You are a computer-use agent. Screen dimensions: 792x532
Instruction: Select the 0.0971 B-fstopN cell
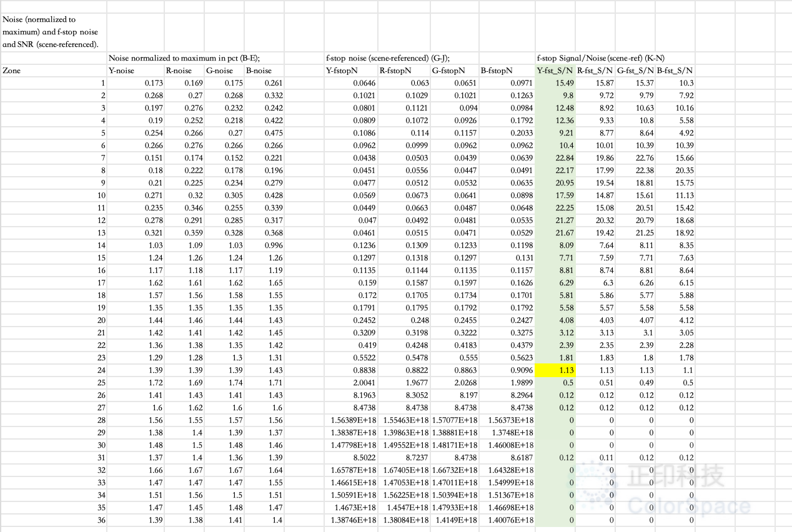[507, 83]
